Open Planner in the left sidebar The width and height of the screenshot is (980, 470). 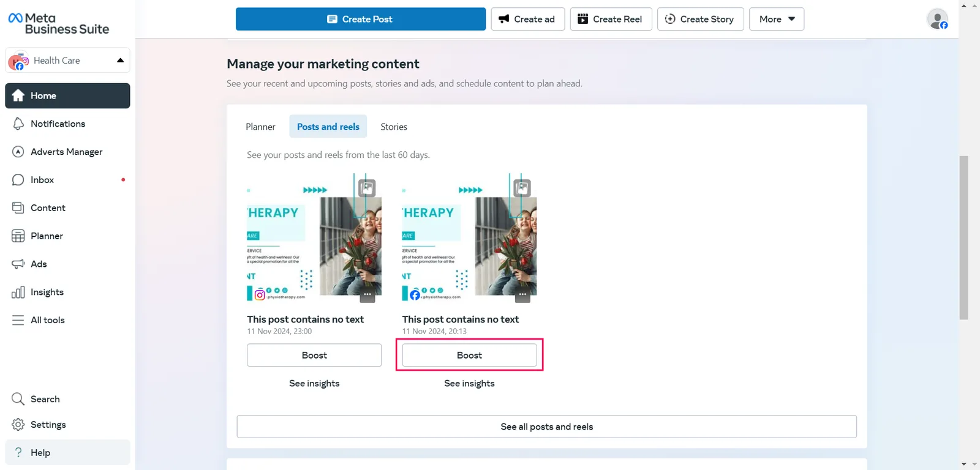[x=67, y=236]
